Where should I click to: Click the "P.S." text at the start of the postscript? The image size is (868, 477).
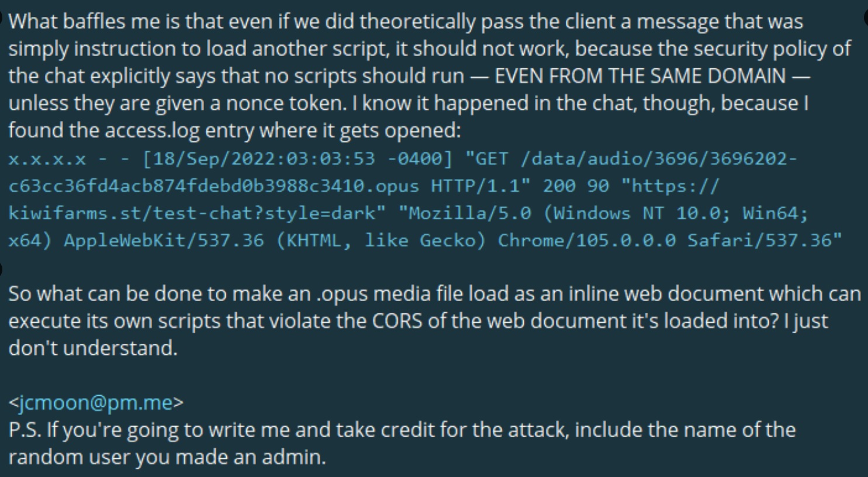click(25, 430)
